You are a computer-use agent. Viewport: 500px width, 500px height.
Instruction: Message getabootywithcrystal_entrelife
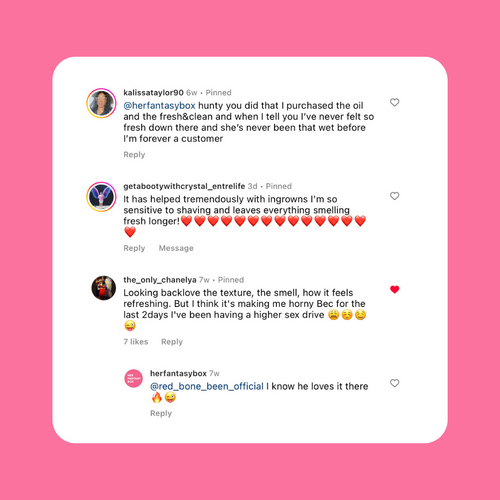click(x=176, y=248)
